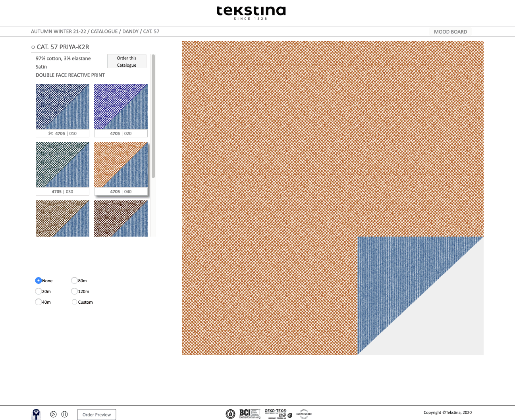Enable the Custom checkbox
Image resolution: width=515 pixels, height=420 pixels.
[74, 302]
